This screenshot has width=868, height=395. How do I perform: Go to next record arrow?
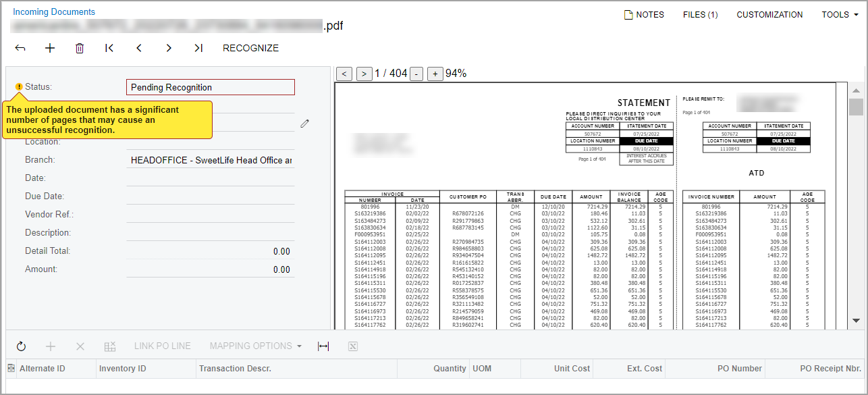pos(169,48)
